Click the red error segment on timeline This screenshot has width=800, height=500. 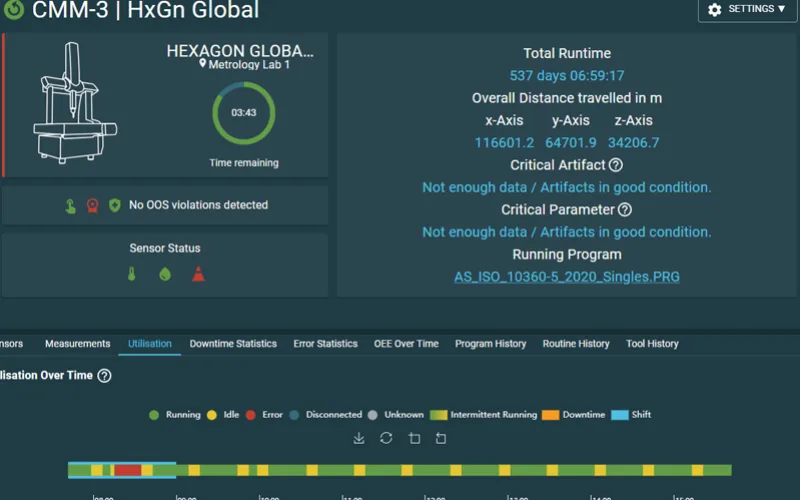coord(128,470)
